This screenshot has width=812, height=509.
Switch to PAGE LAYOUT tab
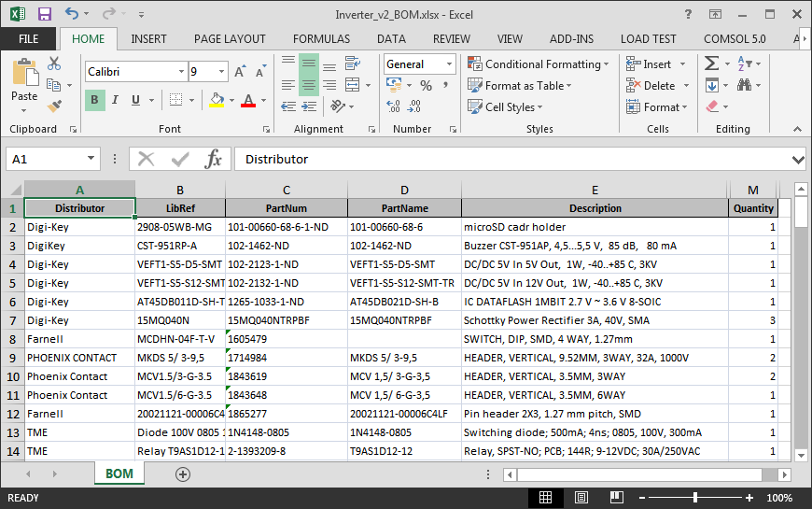(230, 39)
